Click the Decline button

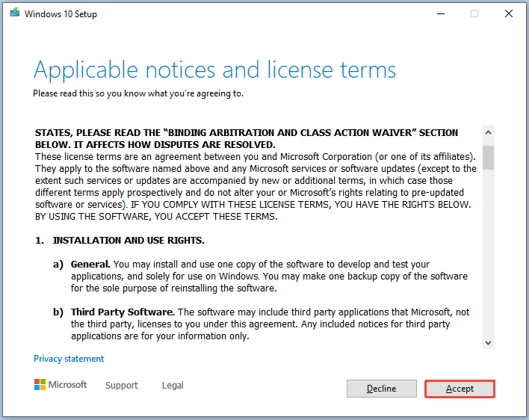point(382,389)
